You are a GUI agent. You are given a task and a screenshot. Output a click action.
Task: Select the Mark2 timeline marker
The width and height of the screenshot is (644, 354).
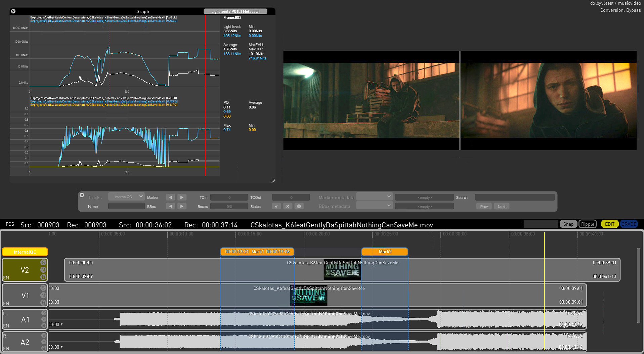[x=385, y=252]
